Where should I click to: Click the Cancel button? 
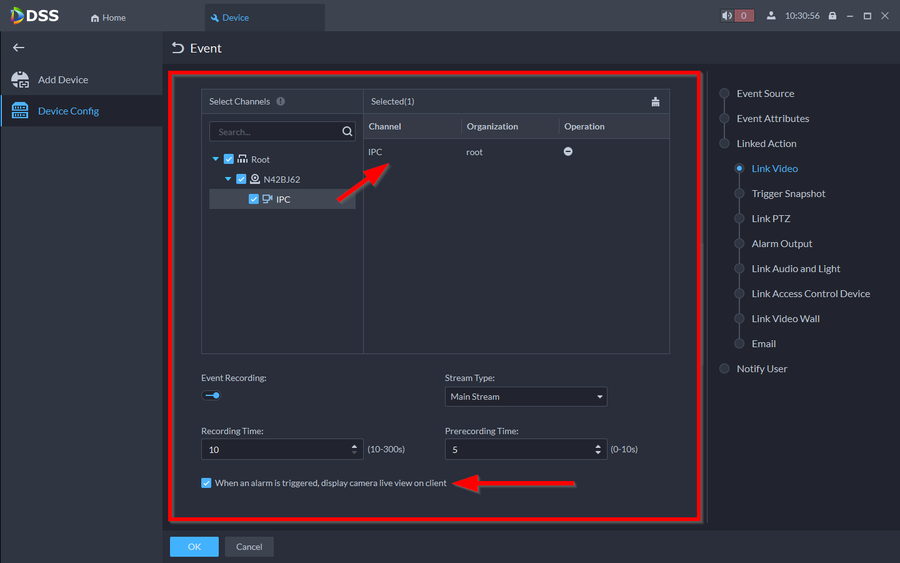(249, 547)
